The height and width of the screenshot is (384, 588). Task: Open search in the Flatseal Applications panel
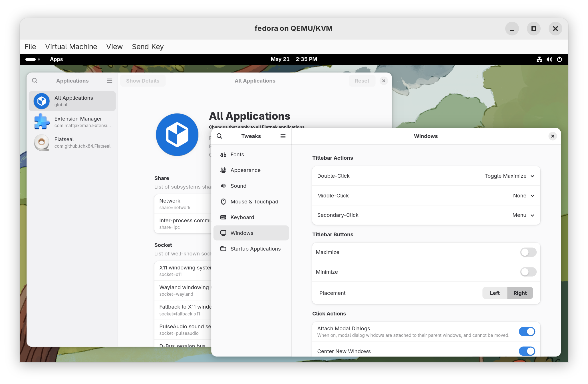tap(35, 81)
